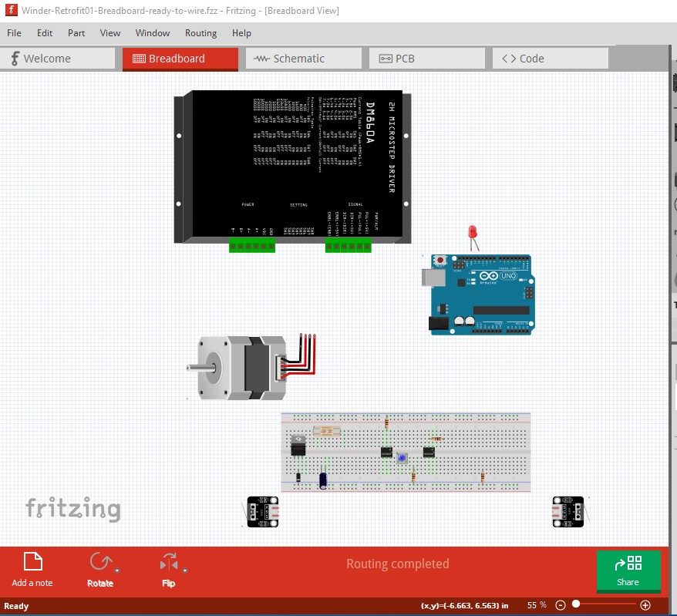Open the Part menu
The width and height of the screenshot is (677, 616).
76,33
